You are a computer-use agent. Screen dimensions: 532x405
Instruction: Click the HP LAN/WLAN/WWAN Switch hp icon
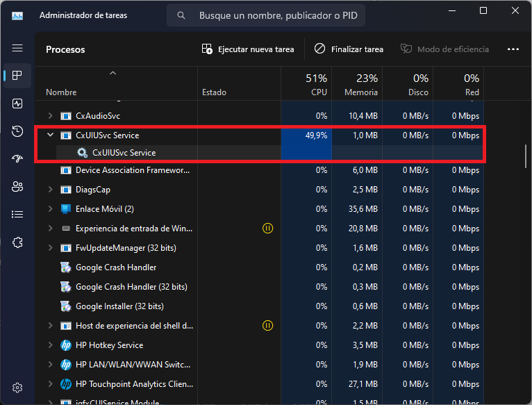[x=66, y=365]
